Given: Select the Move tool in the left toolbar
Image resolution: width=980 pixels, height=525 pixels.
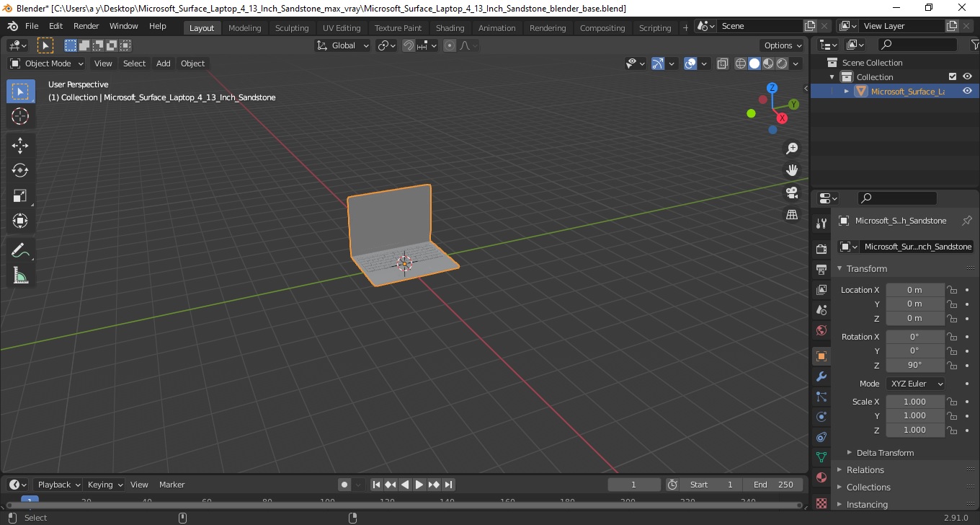Looking at the screenshot, I should pos(20,145).
